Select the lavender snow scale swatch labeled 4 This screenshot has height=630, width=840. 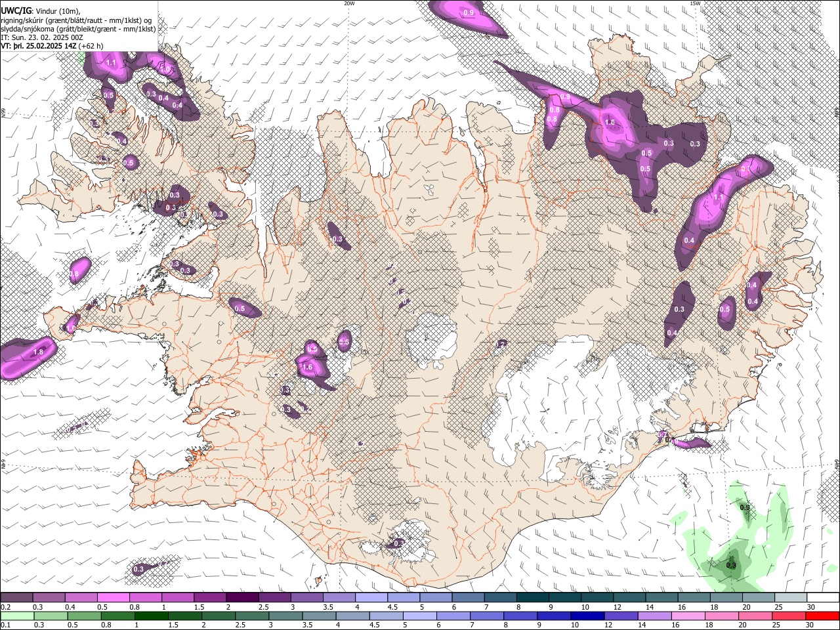click(371, 598)
